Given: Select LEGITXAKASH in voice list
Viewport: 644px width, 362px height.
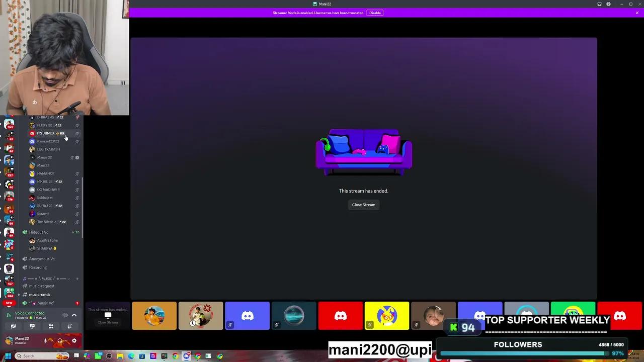Looking at the screenshot, I should 53,149.
